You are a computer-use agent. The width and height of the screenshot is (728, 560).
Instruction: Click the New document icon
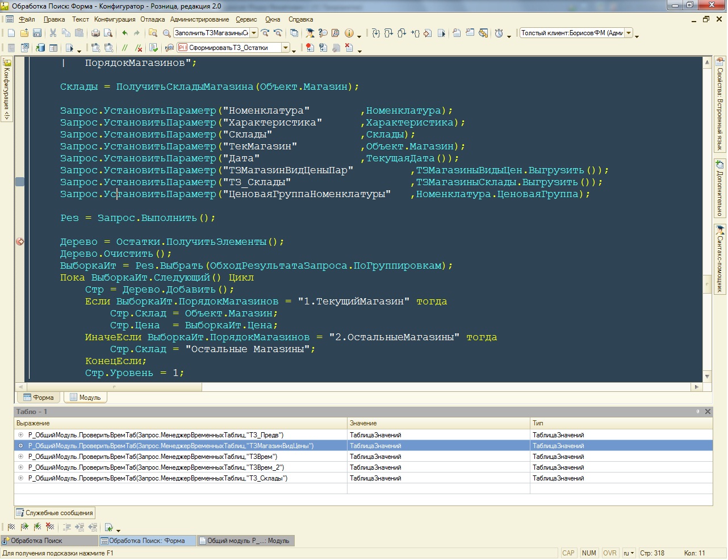tap(11, 33)
